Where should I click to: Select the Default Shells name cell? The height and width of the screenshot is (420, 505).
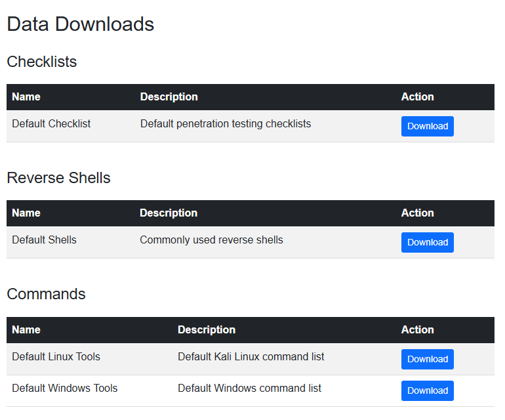point(44,240)
